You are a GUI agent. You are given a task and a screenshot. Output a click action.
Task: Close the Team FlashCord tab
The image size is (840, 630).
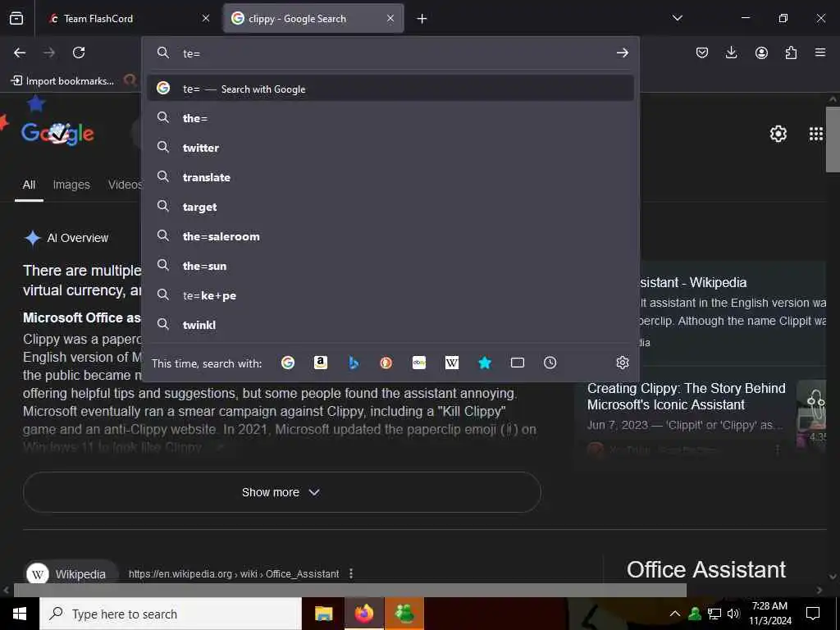pos(206,19)
